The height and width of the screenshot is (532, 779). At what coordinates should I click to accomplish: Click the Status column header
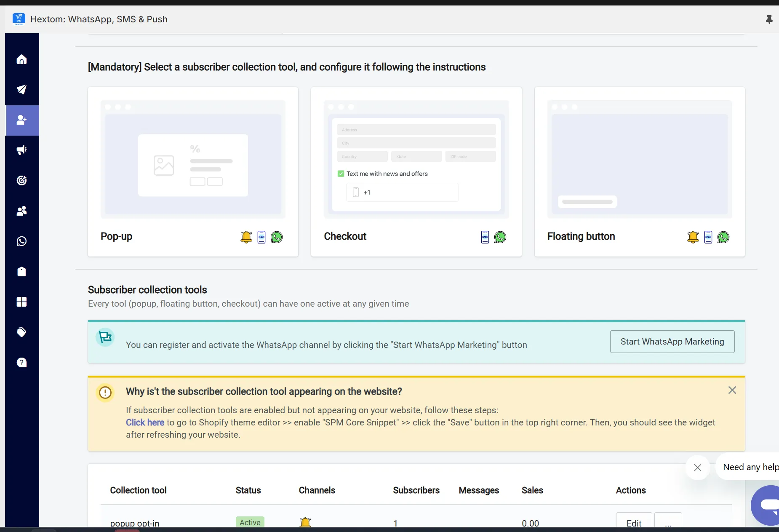pyautogui.click(x=248, y=490)
